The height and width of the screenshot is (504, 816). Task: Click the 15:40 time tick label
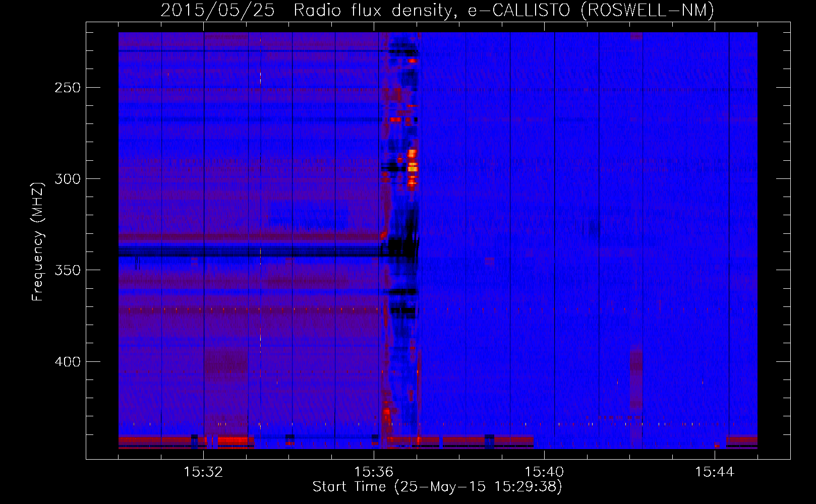click(x=544, y=472)
